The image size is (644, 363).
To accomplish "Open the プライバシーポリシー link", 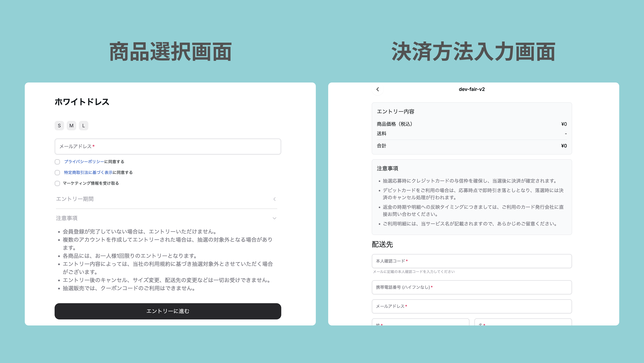I will pyautogui.click(x=84, y=162).
